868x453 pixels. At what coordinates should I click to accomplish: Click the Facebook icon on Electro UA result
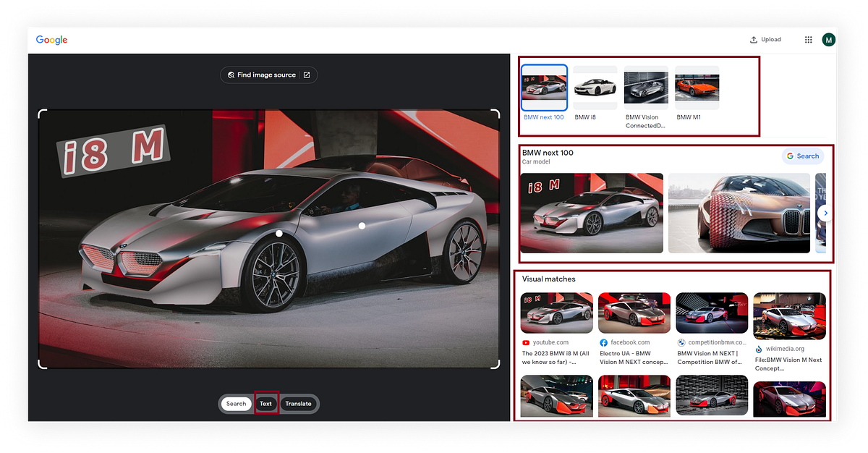tap(603, 342)
